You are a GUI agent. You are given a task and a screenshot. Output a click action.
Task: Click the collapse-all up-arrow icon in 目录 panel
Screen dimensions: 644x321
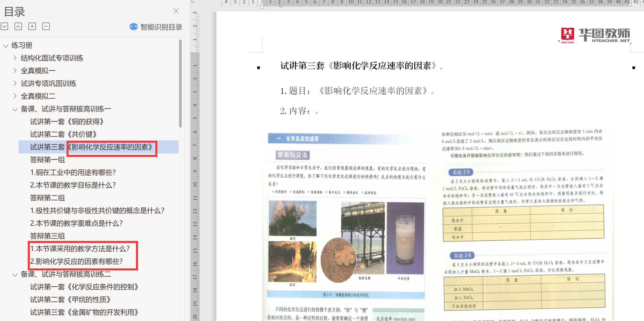click(18, 27)
